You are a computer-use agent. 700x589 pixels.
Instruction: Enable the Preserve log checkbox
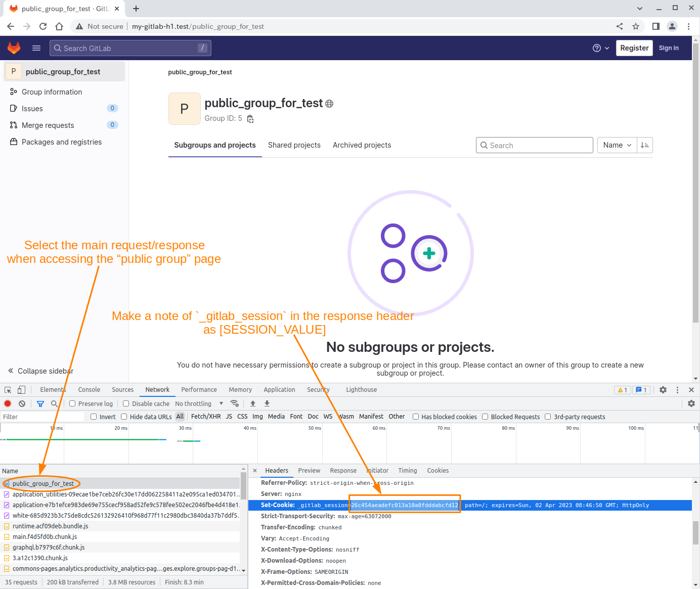tap(72, 403)
